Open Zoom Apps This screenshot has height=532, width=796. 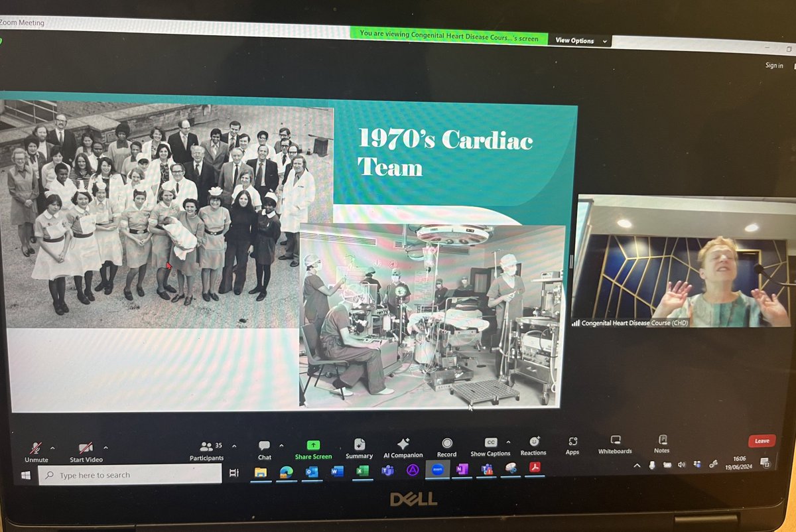(572, 446)
